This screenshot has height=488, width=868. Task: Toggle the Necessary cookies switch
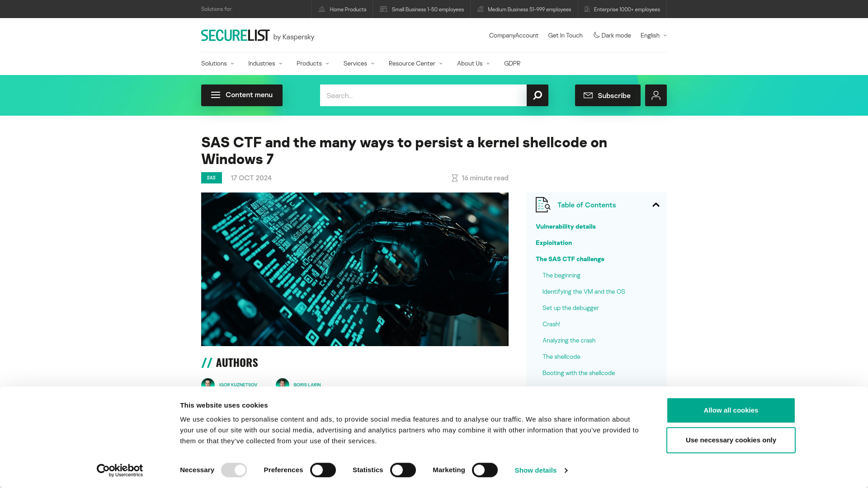click(x=234, y=470)
